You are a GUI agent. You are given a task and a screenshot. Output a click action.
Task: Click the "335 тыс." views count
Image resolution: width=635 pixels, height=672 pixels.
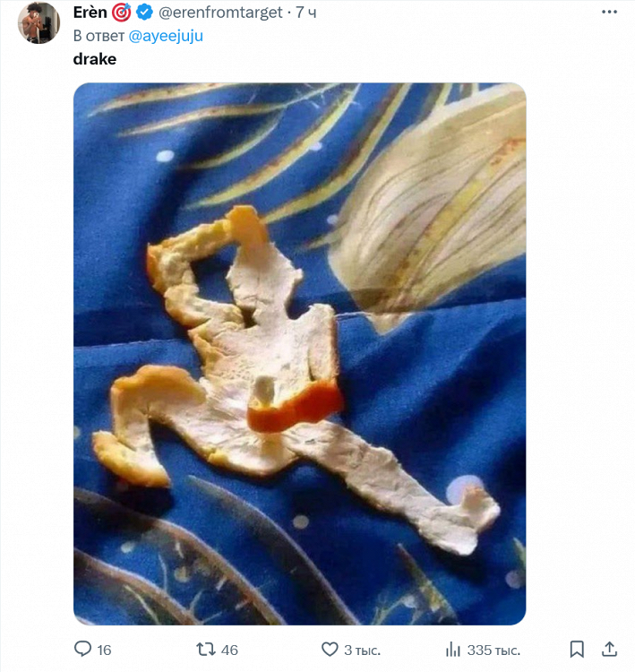493,650
